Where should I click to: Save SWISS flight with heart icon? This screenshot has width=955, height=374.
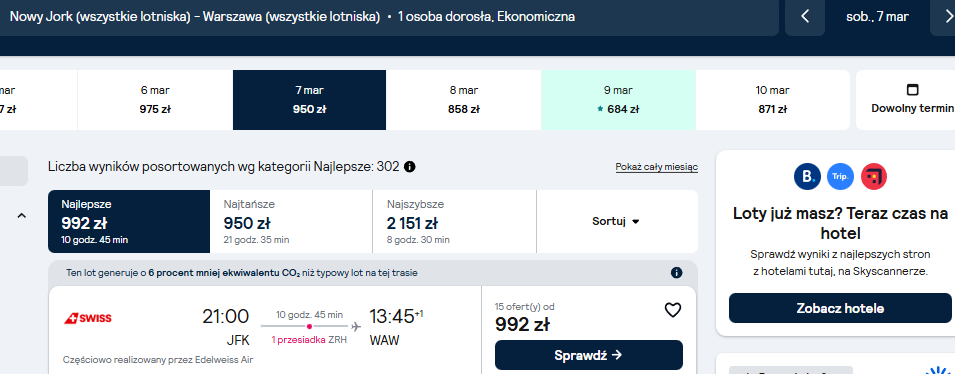(x=672, y=310)
